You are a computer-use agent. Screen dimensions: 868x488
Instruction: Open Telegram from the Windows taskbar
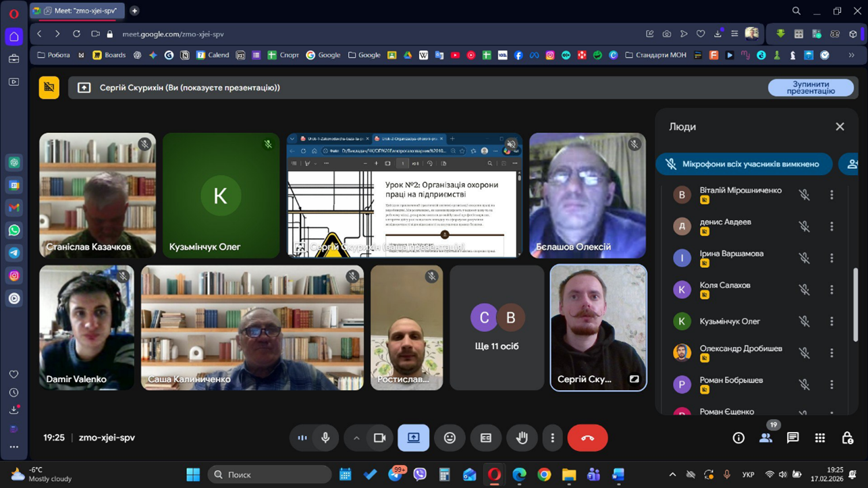pos(396,475)
